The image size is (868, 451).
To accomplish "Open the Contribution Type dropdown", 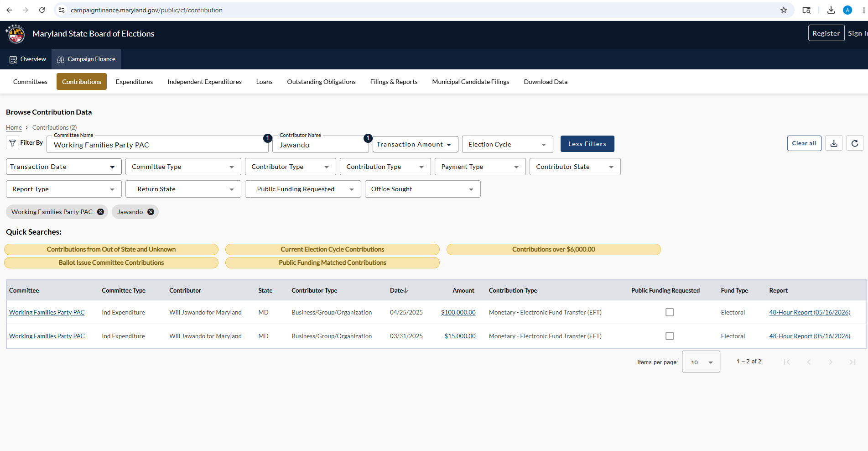I will (x=385, y=167).
